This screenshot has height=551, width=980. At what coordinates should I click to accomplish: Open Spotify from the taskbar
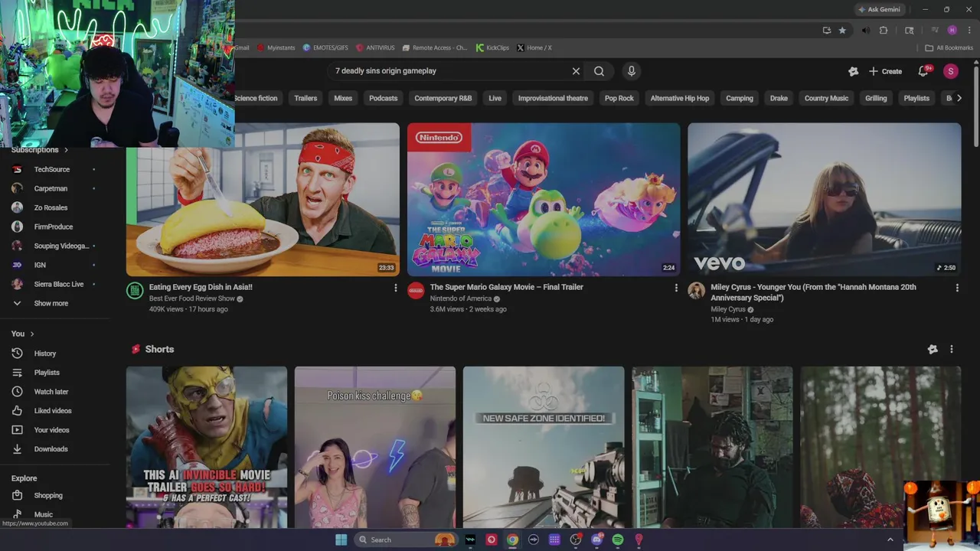618,540
